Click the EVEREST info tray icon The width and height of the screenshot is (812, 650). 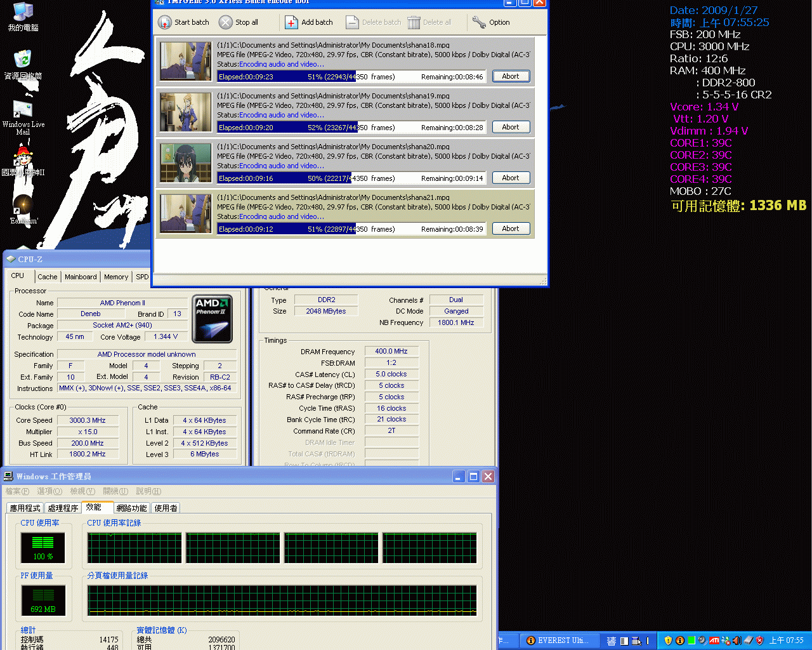pyautogui.click(x=679, y=640)
